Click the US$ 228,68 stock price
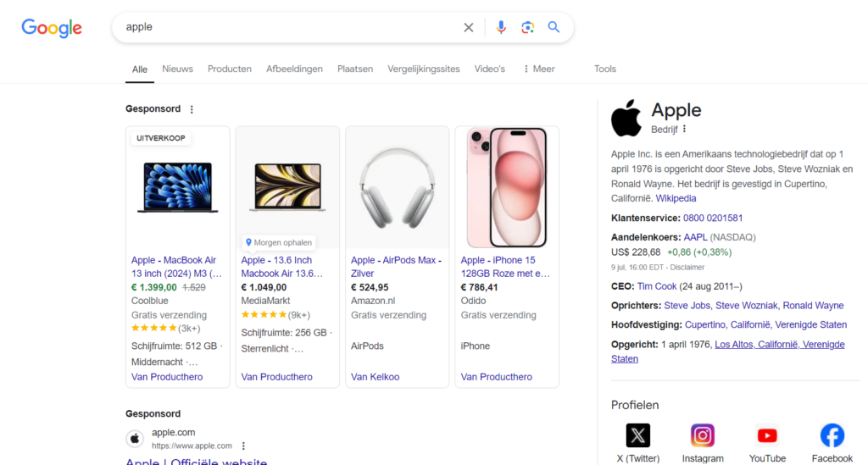Viewport: 868px width, 465px height. (636, 252)
